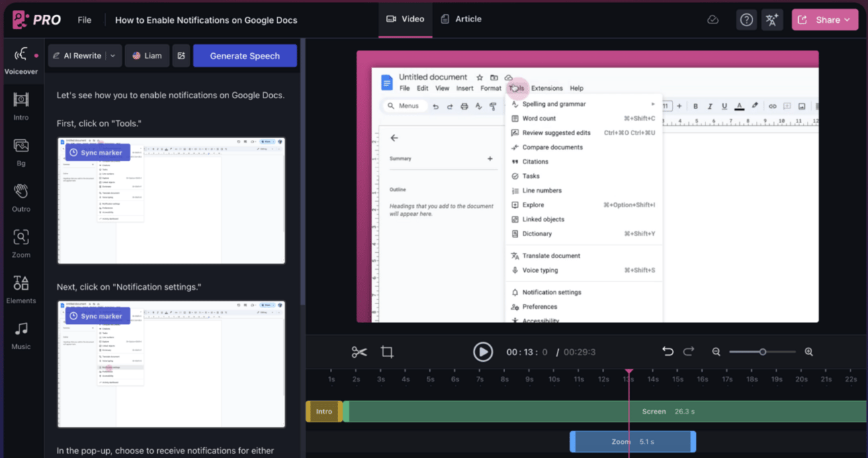Image resolution: width=868 pixels, height=458 pixels.
Task: Click Notification settings in video preview
Action: click(552, 293)
